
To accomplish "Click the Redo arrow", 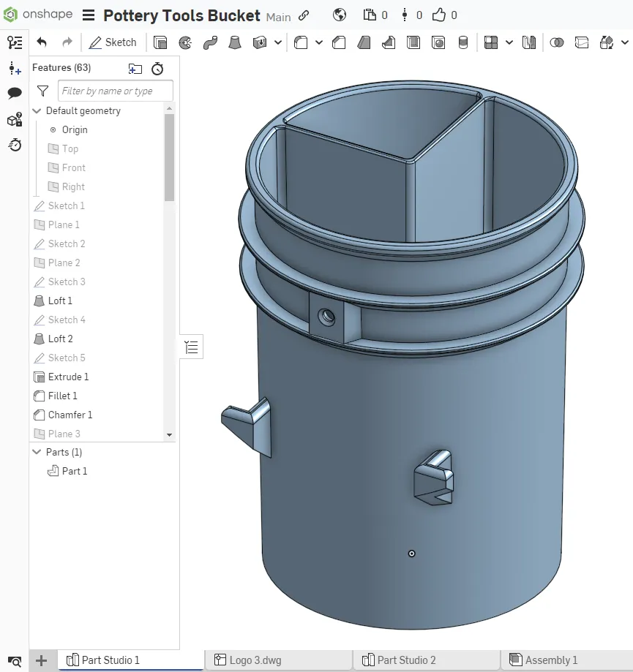I will tap(67, 42).
